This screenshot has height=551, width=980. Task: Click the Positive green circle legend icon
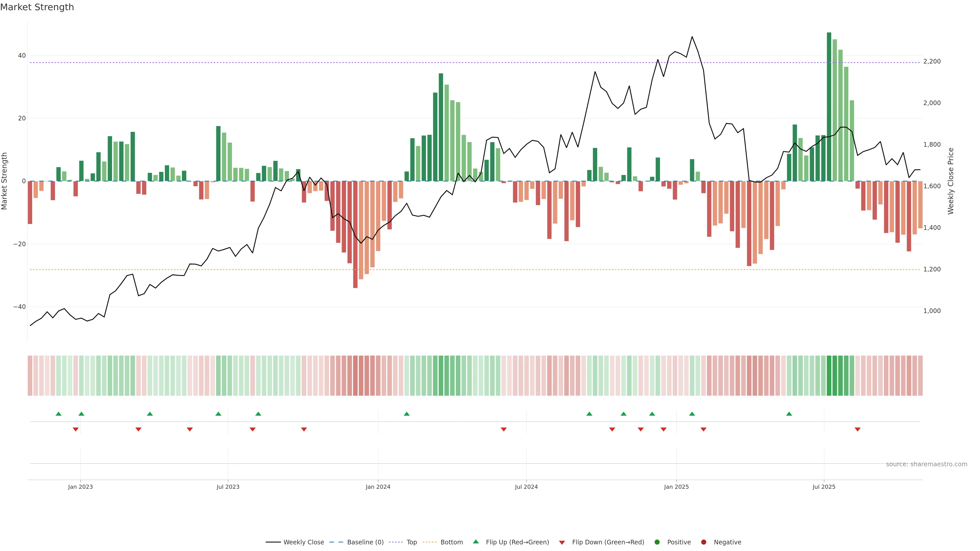[657, 542]
